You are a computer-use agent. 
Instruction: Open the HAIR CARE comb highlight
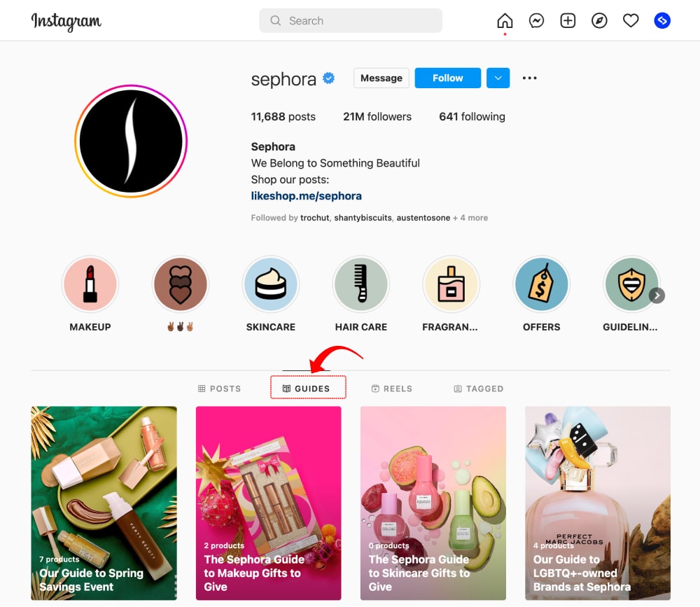click(360, 284)
